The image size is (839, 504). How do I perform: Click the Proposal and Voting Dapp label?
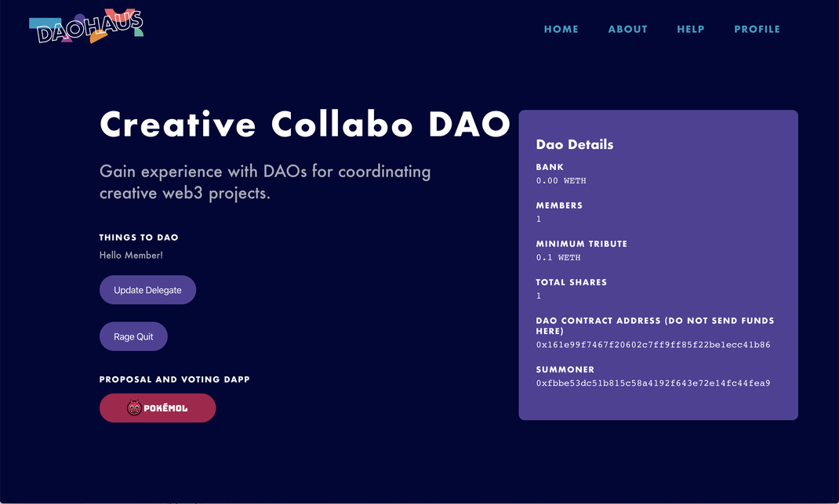coord(174,379)
